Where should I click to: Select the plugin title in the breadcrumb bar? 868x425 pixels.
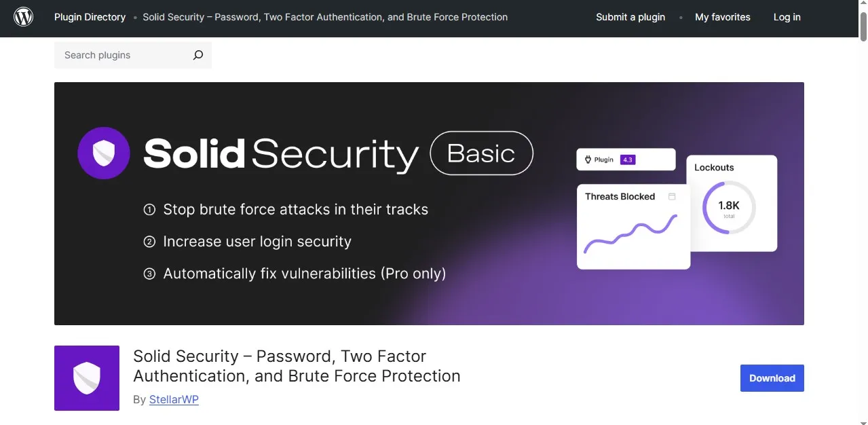pos(324,17)
